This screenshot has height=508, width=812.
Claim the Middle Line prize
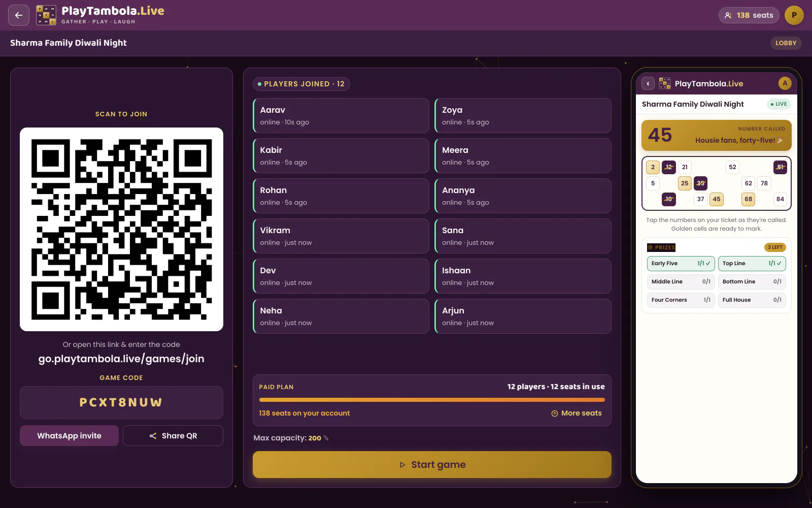pyautogui.click(x=681, y=282)
